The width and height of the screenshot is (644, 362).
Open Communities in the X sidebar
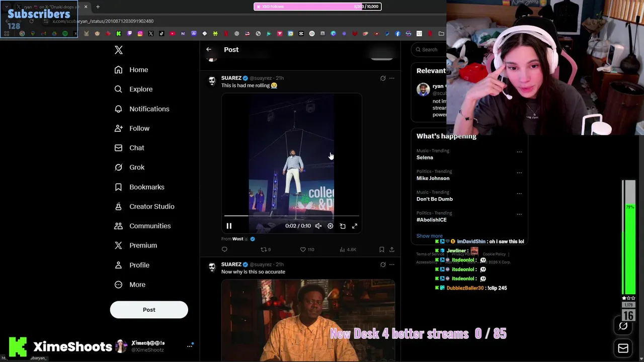[x=142, y=226]
